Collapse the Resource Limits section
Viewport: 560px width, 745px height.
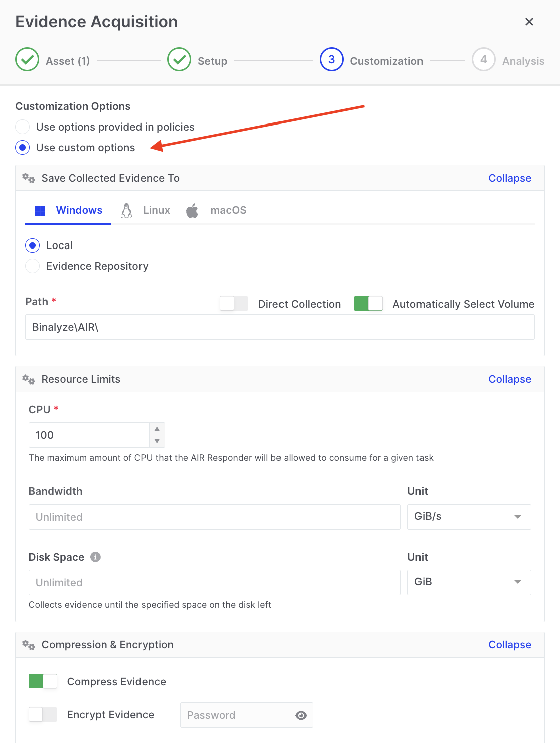[x=509, y=379]
